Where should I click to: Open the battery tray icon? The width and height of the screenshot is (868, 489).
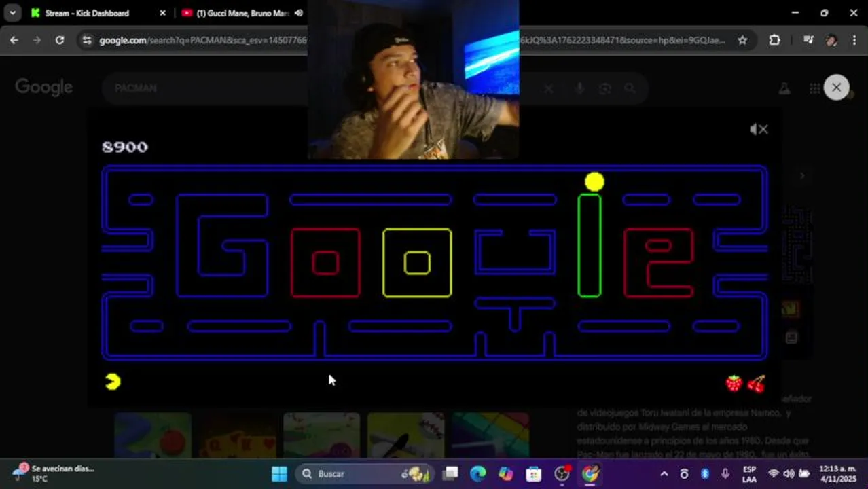[x=804, y=473]
